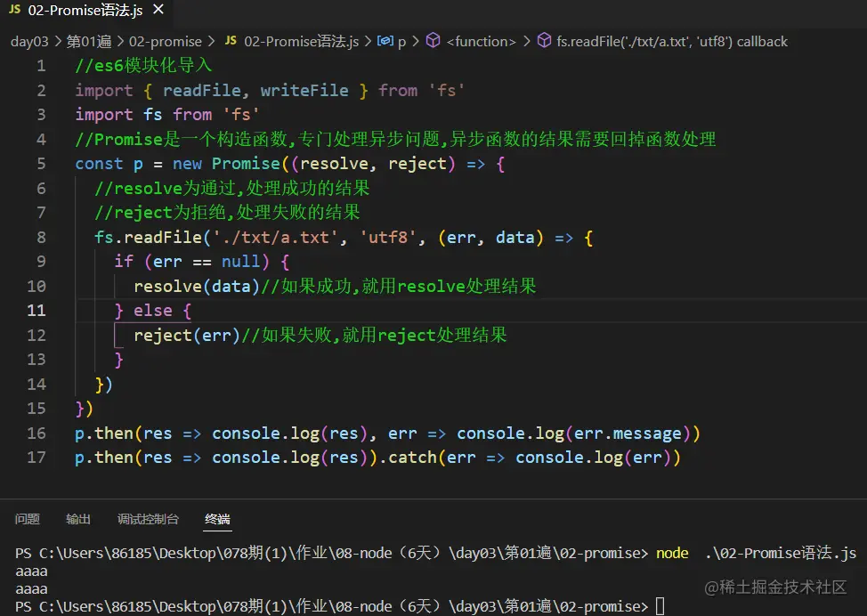
Task: Click line number 5 in gutter
Action: [x=41, y=164]
